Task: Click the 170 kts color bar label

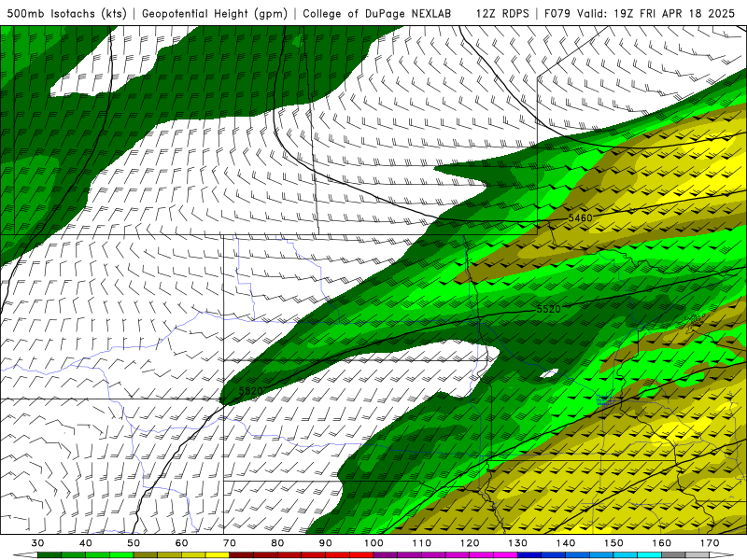Action: coord(710,543)
